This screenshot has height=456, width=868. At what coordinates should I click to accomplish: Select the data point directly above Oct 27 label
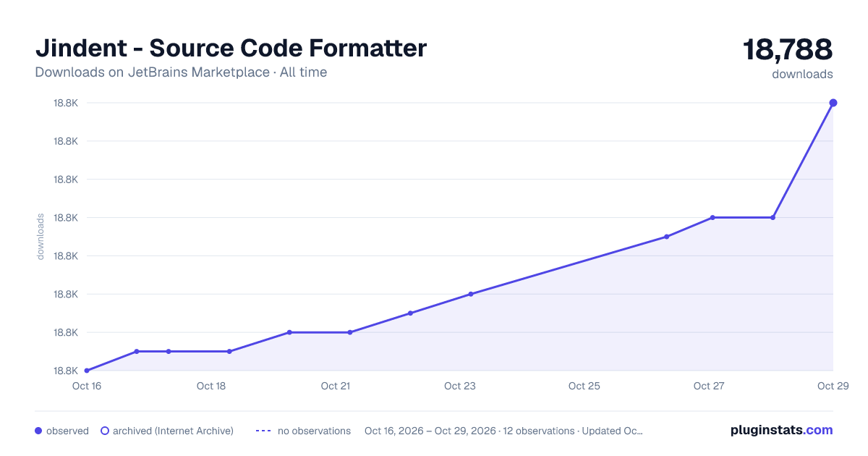tap(712, 217)
